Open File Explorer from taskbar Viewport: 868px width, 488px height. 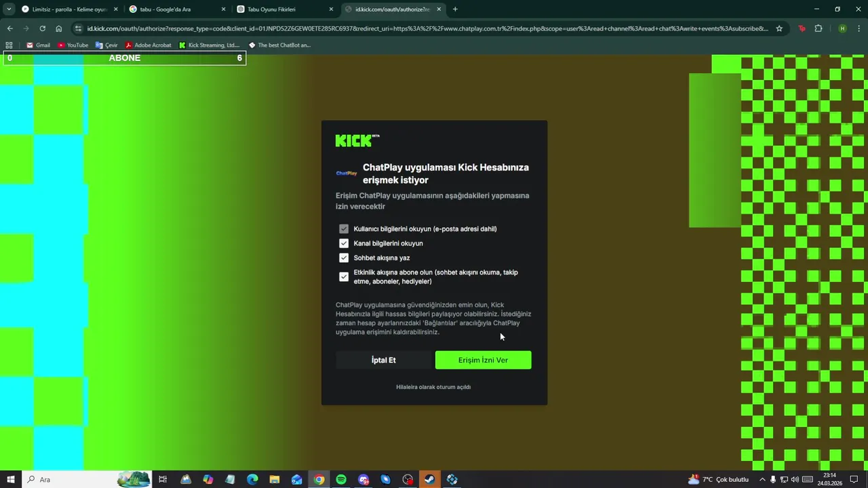pyautogui.click(x=275, y=480)
